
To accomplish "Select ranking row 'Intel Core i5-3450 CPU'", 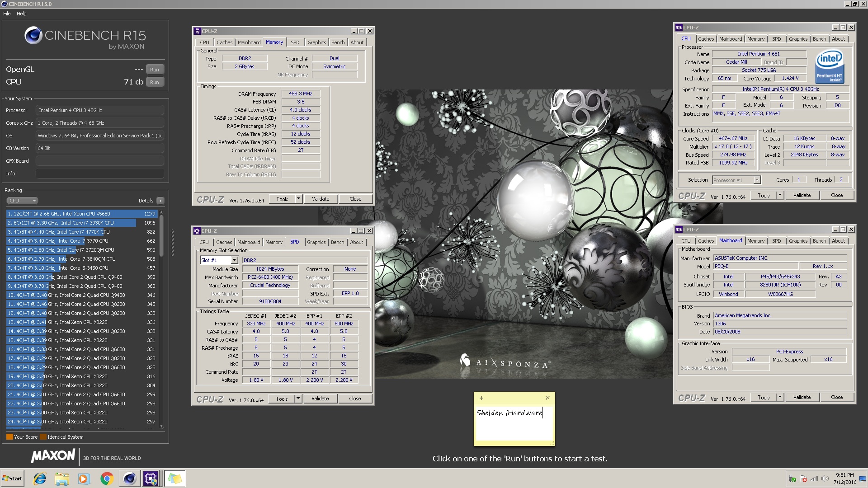I will tap(81, 268).
